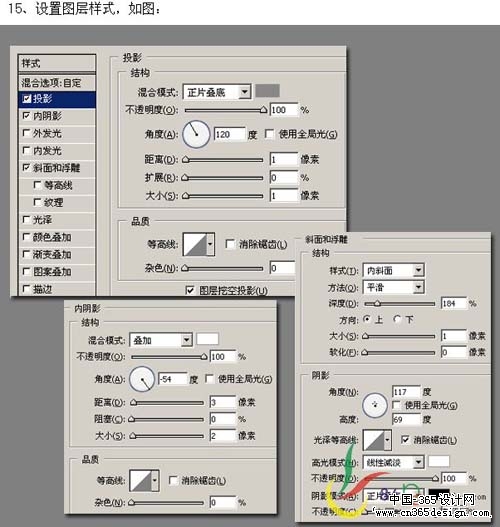
Task: Expand the 线性减淡 highlight mode dropdown
Action: (x=393, y=462)
